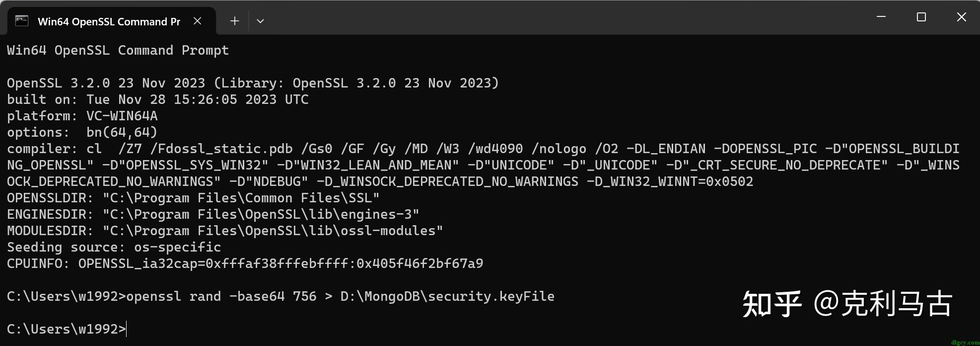Close the terminal window

(x=961, y=17)
